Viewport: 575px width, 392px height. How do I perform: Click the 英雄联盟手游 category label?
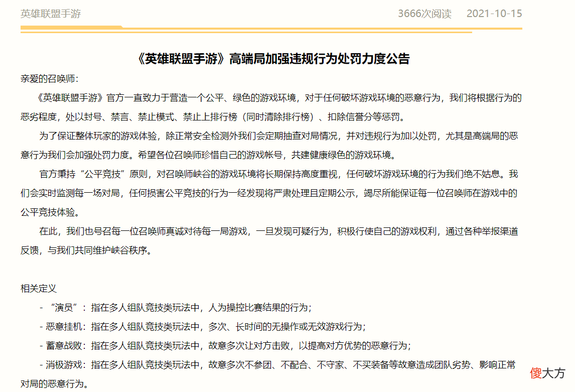tap(51, 14)
